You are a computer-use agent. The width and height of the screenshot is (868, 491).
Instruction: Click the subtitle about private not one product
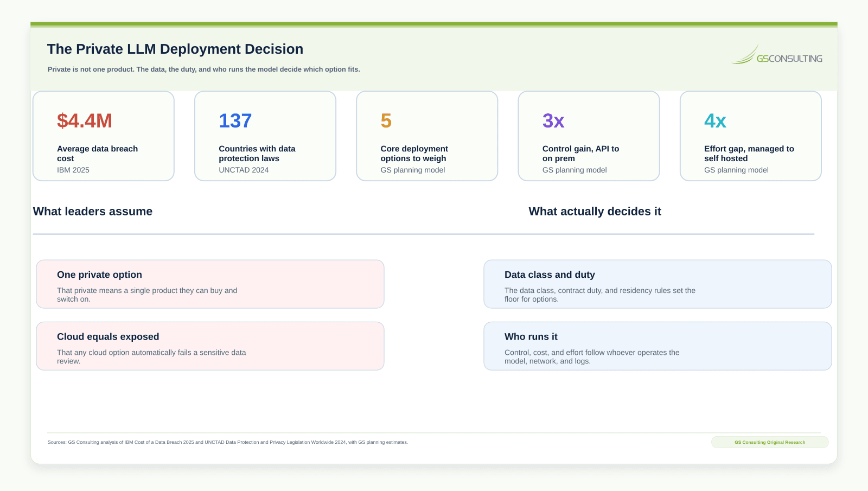tap(204, 69)
